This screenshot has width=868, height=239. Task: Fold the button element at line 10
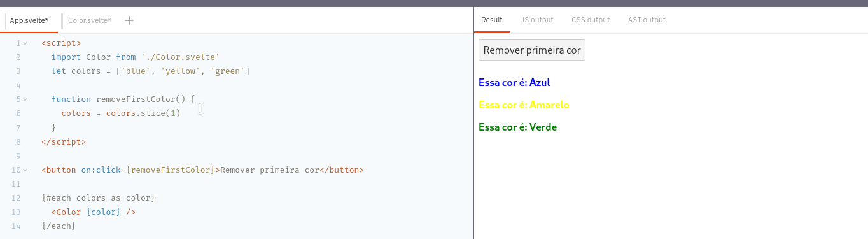pos(25,170)
